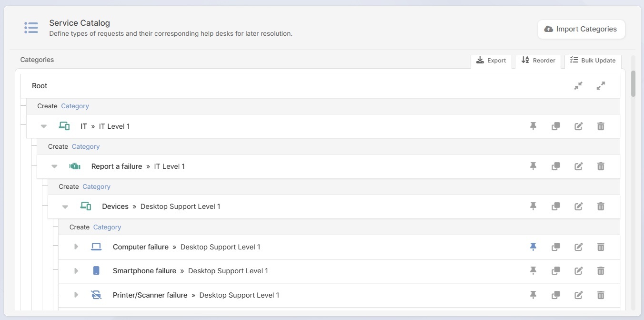Screen dimensions: 644x320
Task: Click the Service Catalog list icon in header
Action: (x=30, y=27)
